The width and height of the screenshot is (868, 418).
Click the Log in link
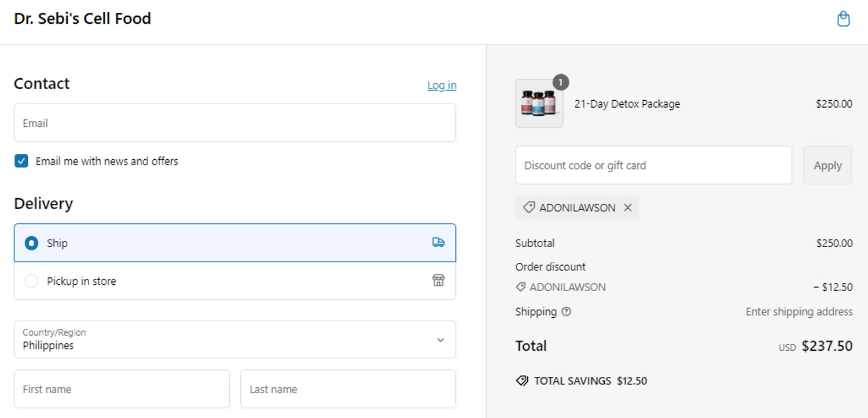pos(442,86)
